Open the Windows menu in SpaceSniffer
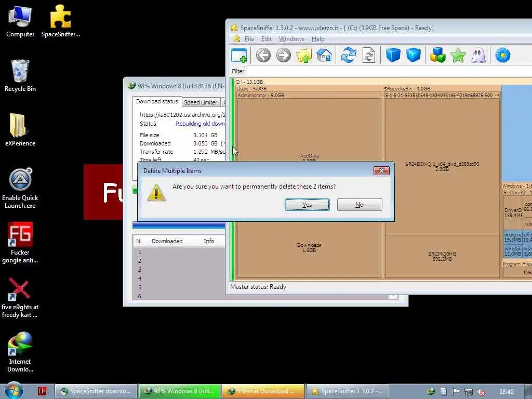Image resolution: width=532 pixels, height=399 pixels. pos(292,39)
